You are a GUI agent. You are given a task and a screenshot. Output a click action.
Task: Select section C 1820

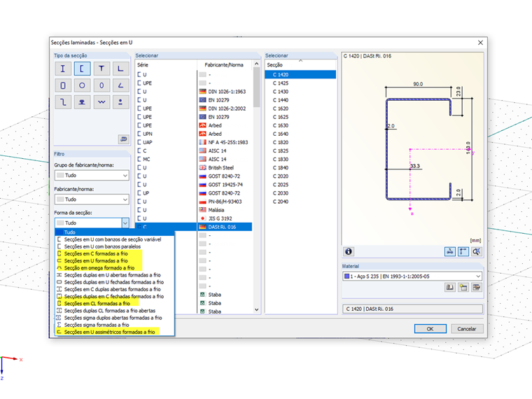[x=300, y=143]
